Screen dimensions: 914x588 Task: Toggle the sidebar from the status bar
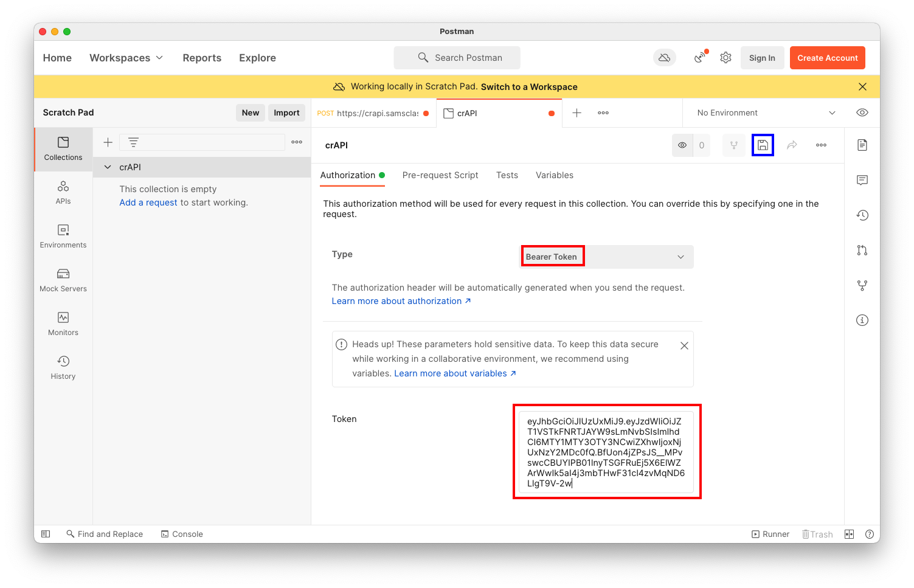point(46,534)
